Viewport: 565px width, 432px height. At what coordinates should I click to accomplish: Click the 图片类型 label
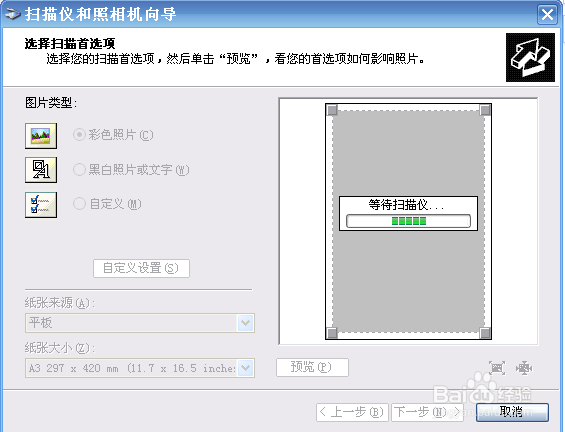pyautogui.click(x=51, y=103)
